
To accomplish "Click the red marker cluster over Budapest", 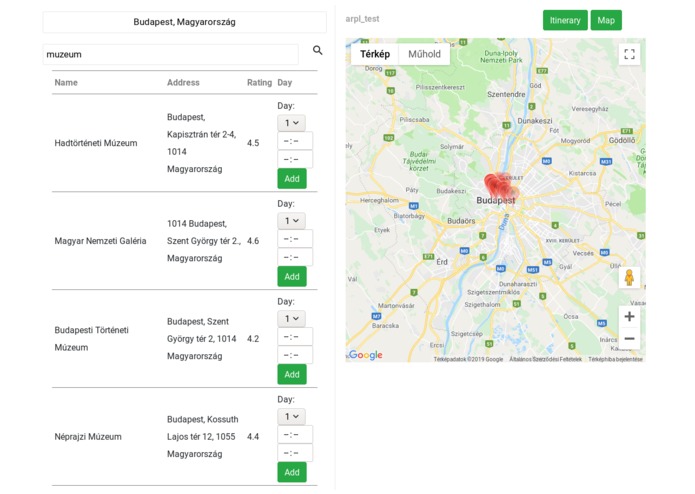I will [499, 186].
